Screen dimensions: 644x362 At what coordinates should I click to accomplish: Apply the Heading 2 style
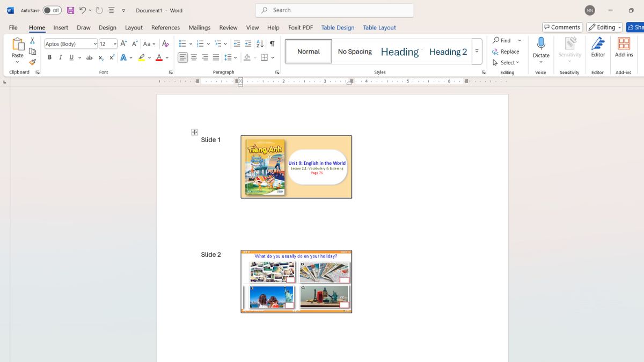pos(448,51)
